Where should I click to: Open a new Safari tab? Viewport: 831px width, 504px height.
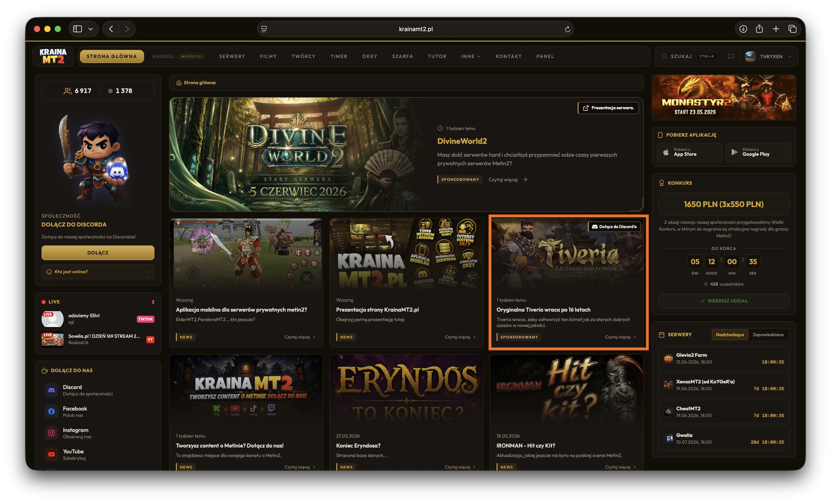tap(776, 29)
